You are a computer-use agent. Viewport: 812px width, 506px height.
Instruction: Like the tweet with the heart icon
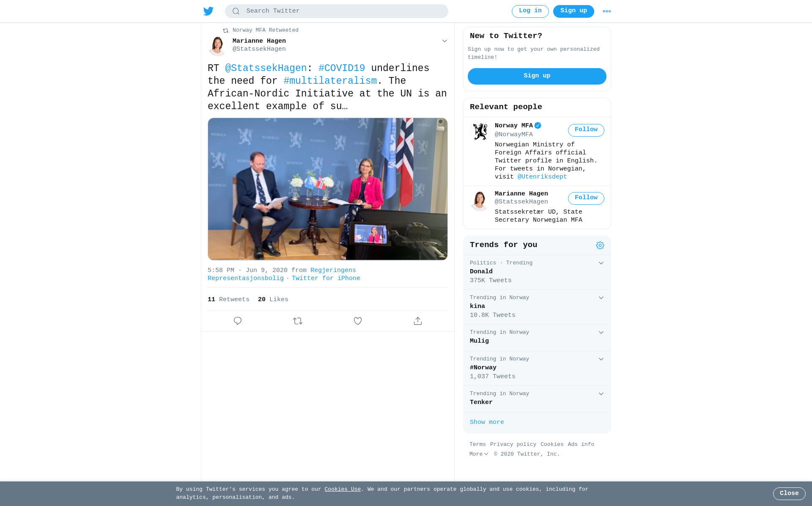pos(358,321)
